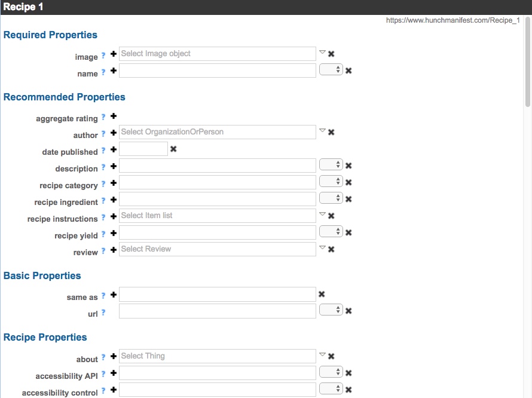Click the Select Review field

point(218,249)
